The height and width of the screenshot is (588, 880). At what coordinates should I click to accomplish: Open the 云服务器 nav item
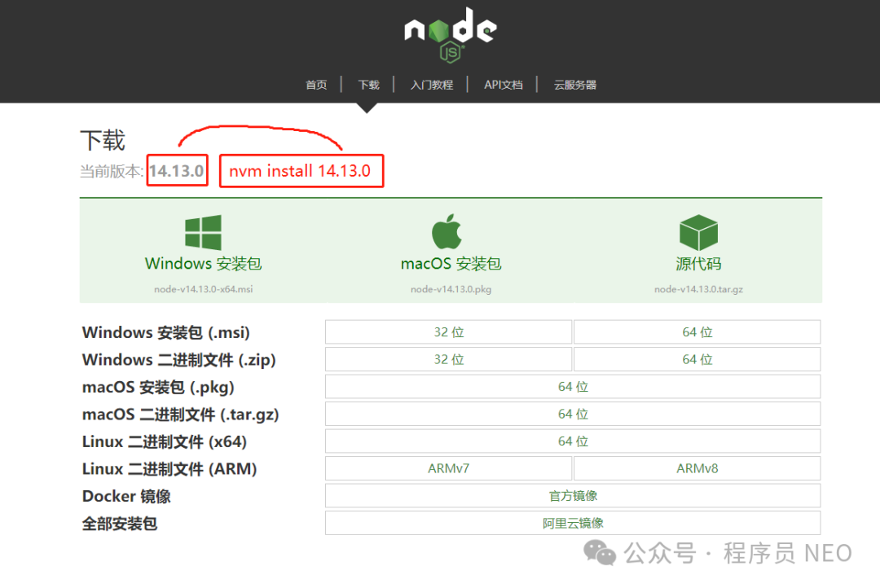[x=575, y=85]
